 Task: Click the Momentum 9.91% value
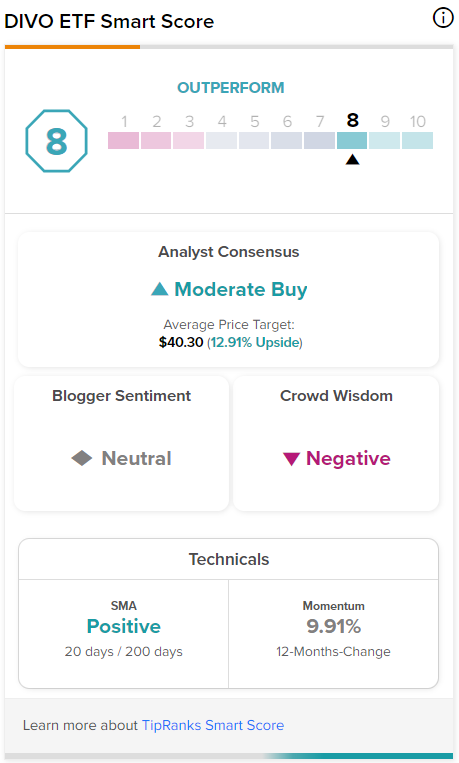333,626
